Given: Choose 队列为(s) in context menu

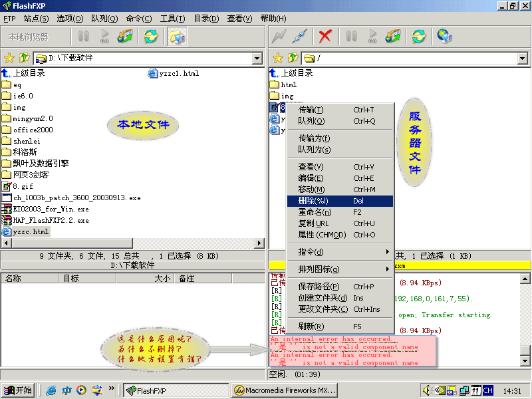Looking at the screenshot, I should [340, 149].
